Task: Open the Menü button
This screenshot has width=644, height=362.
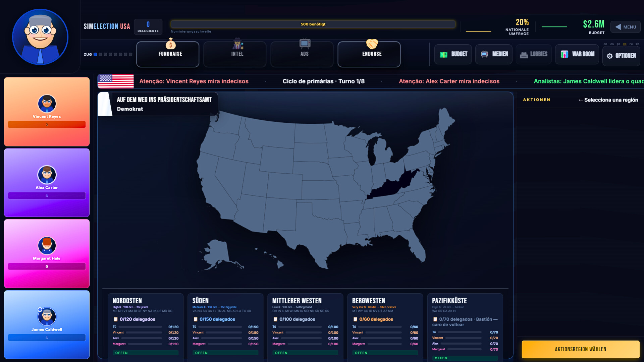Action: (626, 27)
